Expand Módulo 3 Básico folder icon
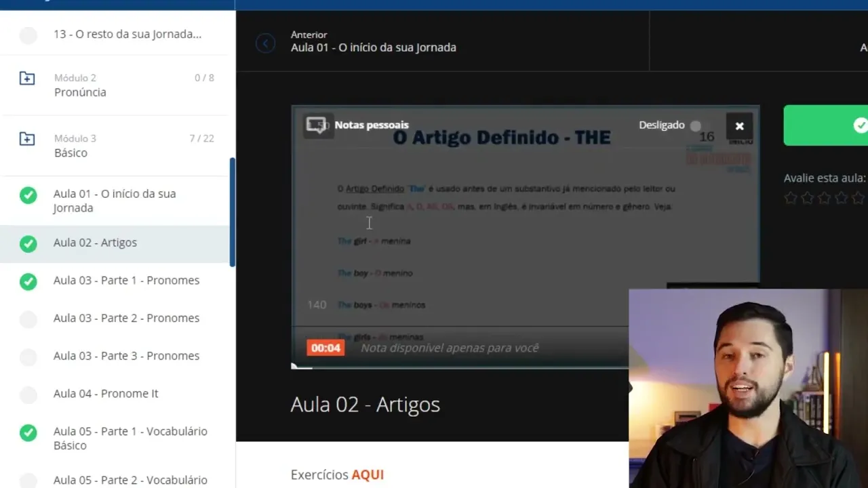This screenshot has height=488, width=868. 27,139
